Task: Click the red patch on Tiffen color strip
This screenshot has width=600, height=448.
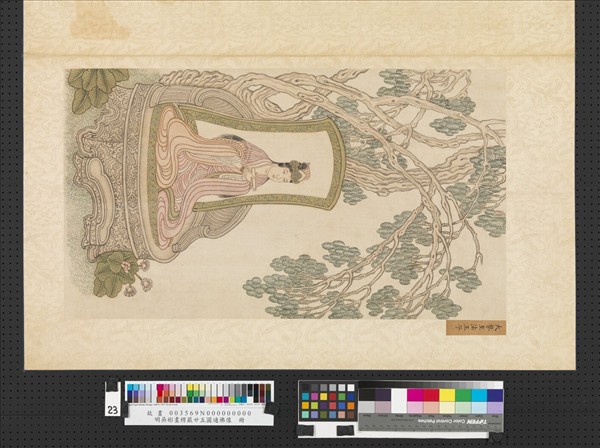Action: [431, 395]
